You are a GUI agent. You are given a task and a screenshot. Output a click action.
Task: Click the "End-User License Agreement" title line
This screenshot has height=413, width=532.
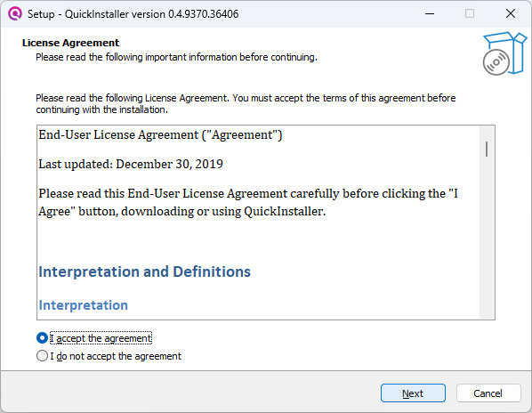tap(160, 134)
